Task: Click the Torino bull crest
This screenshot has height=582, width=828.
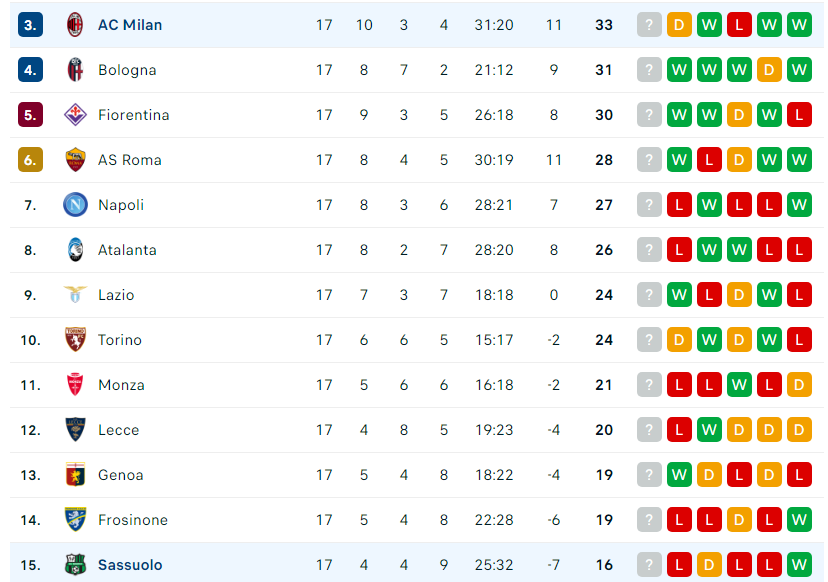Action: [x=75, y=340]
